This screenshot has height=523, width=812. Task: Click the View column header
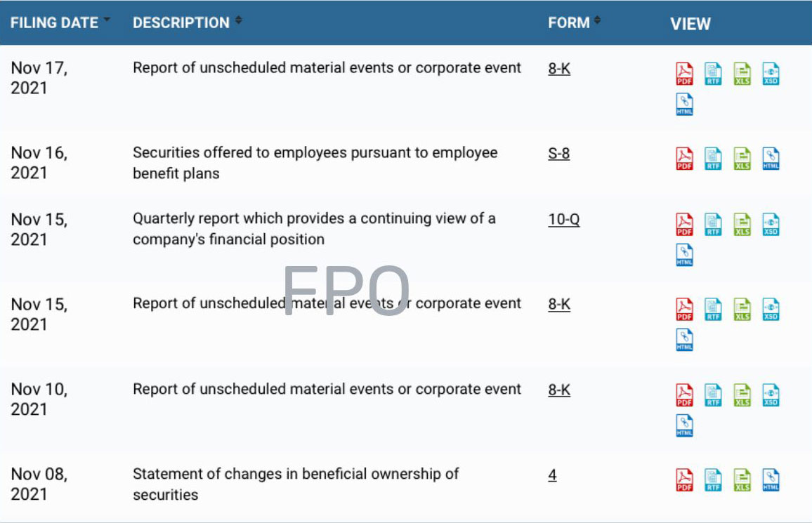[x=690, y=24]
